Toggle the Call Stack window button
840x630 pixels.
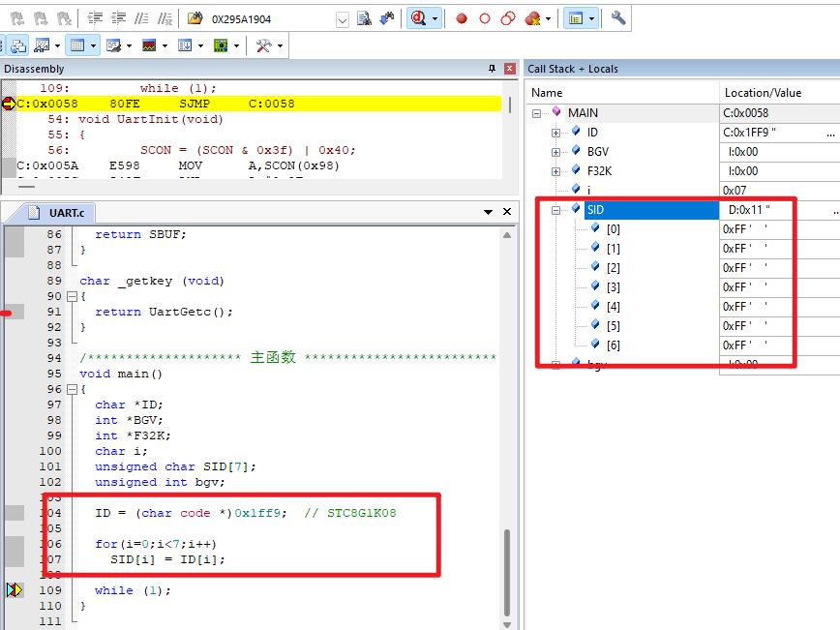pos(18,45)
